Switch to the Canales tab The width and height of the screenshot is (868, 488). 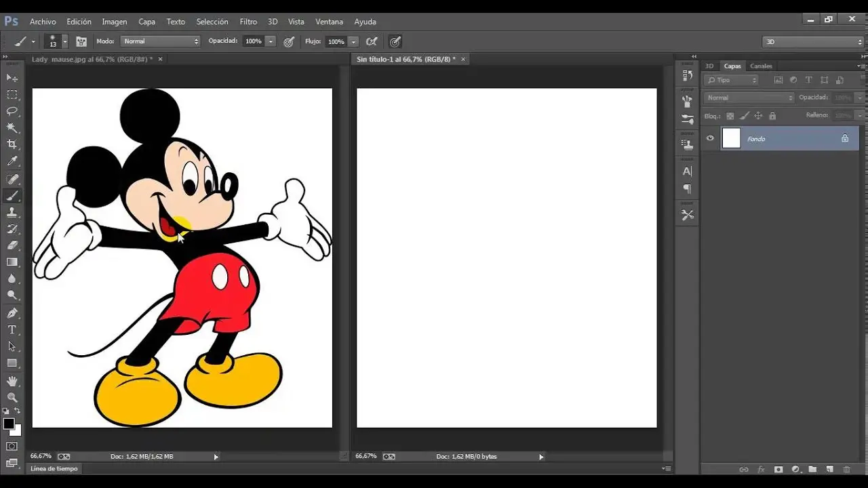tap(761, 66)
